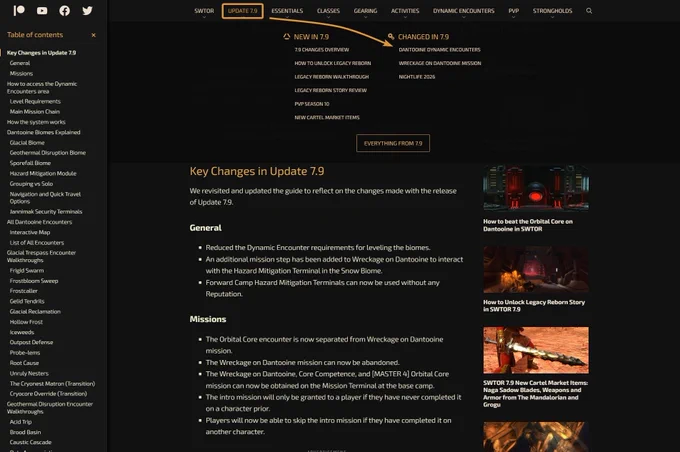680x452 pixels.
Task: Expand the Gearing dropdown chevron
Action: click(x=365, y=17)
